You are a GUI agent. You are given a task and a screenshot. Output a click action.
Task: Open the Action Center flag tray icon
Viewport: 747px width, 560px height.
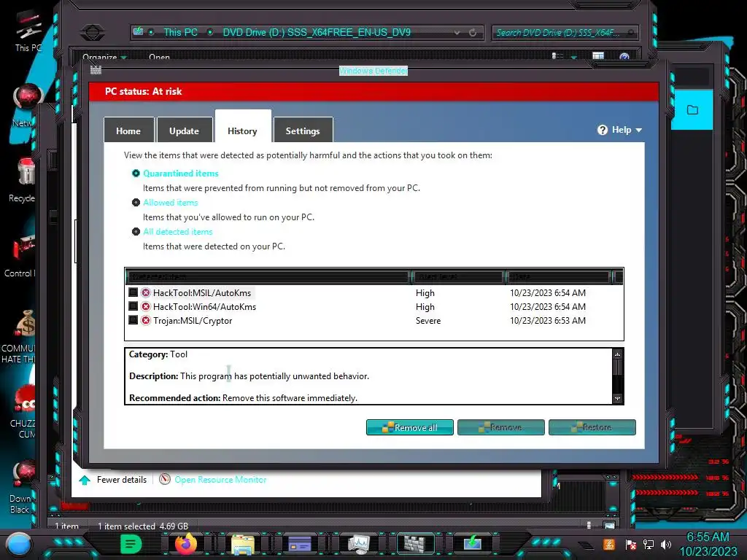[631, 544]
